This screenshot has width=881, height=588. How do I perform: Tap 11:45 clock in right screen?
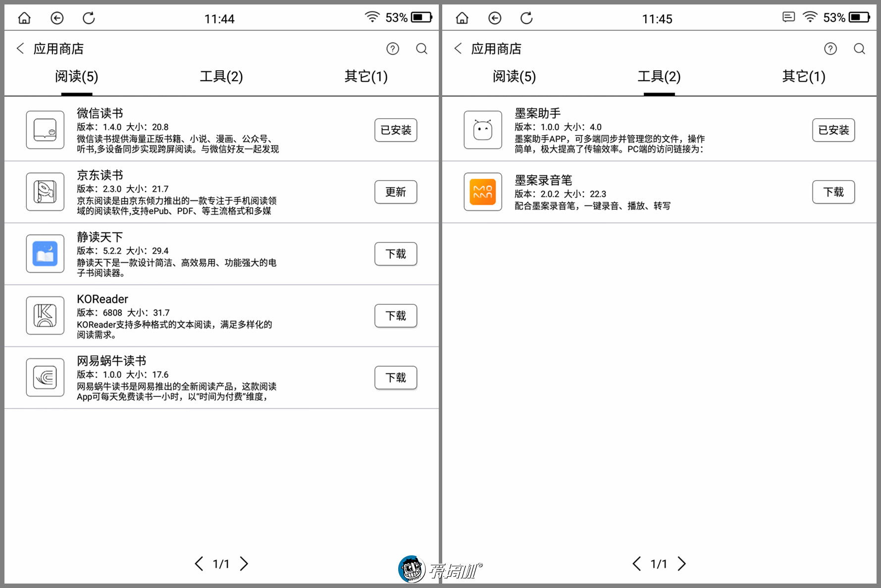[x=657, y=19]
